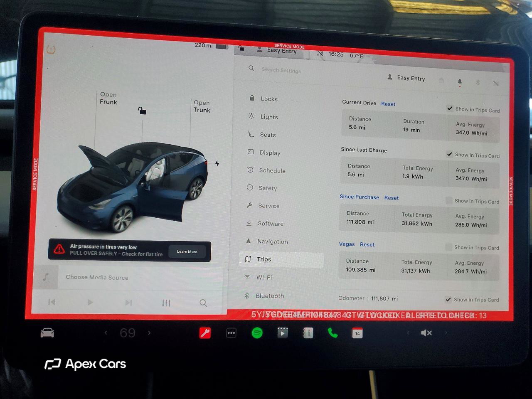Open the red wrench service app
Image resolution: width=532 pixels, height=399 pixels.
205,333
